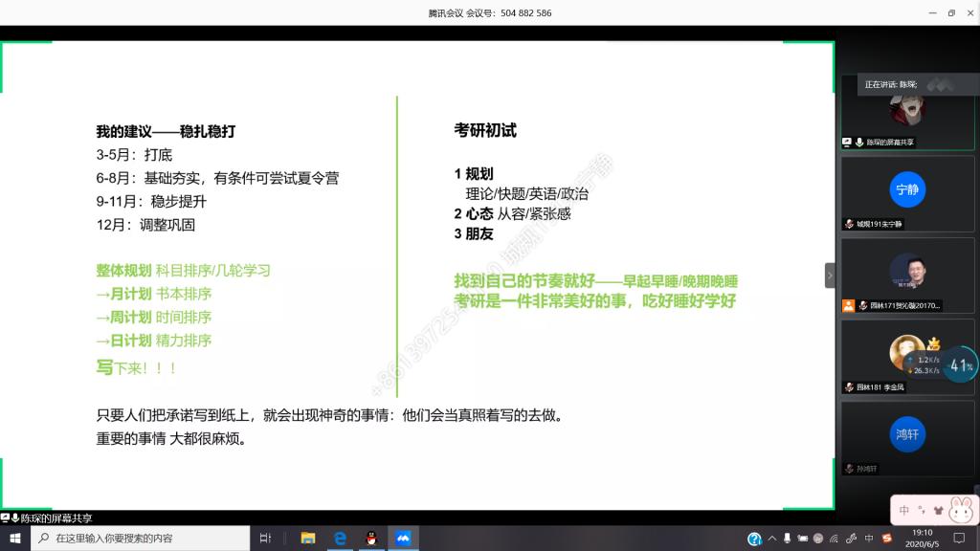Open File Explorer from the taskbar
Screen dimensions: 980x551
pyautogui.click(x=308, y=539)
